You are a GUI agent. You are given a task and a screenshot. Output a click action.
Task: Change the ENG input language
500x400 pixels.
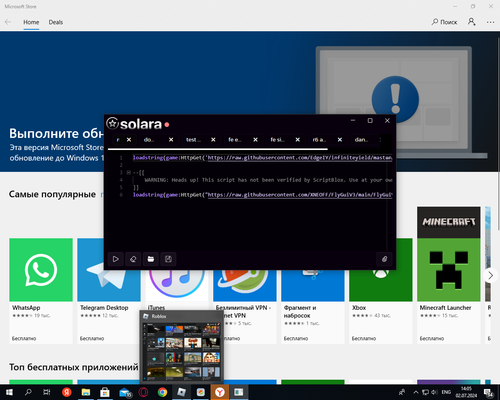click(x=446, y=392)
